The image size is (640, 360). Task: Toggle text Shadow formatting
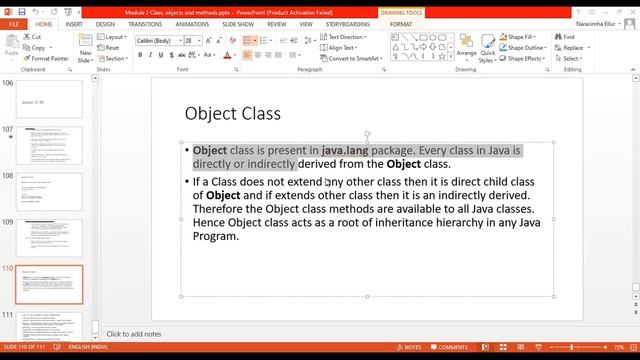point(171,55)
